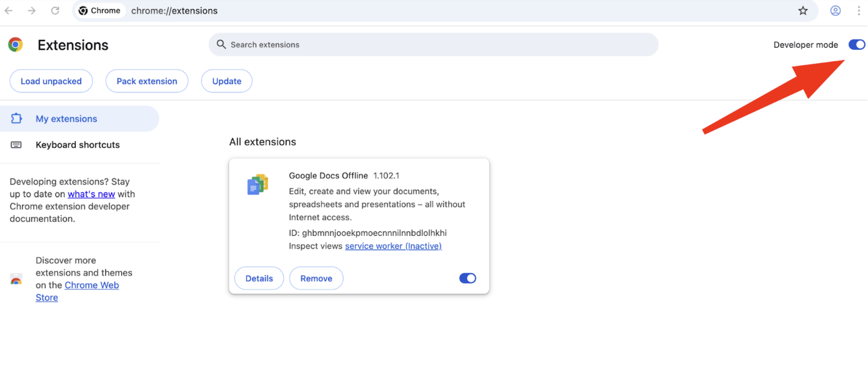Click the Load unpacked button

pos(51,81)
